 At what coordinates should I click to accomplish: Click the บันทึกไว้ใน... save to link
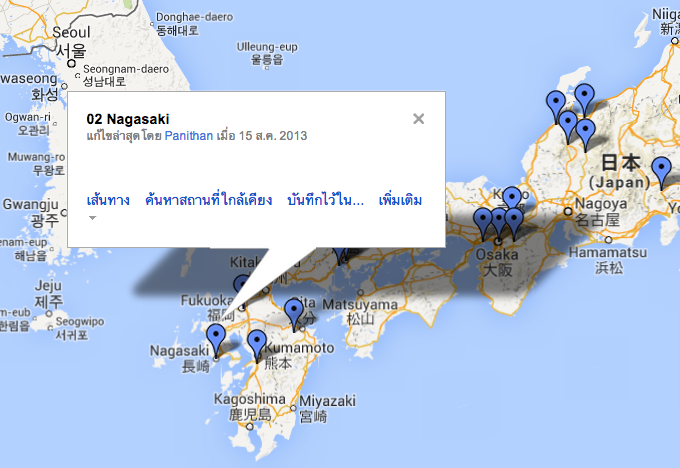(325, 200)
